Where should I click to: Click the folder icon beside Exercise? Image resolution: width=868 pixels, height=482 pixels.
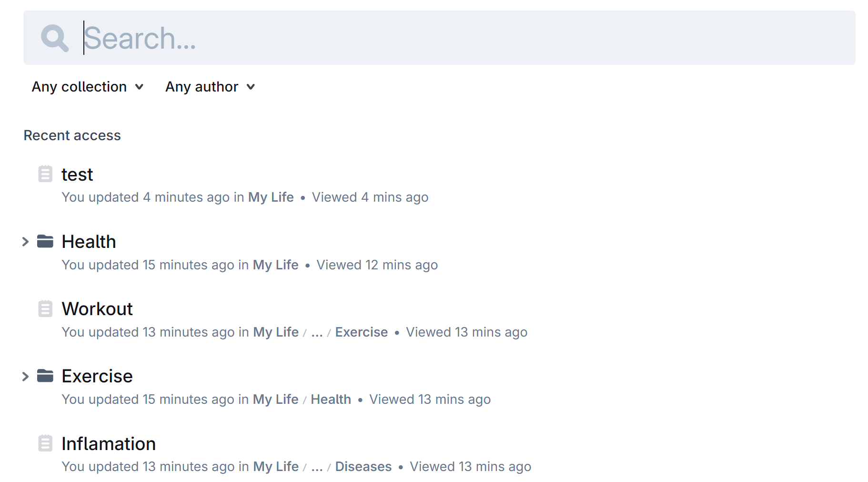click(45, 376)
